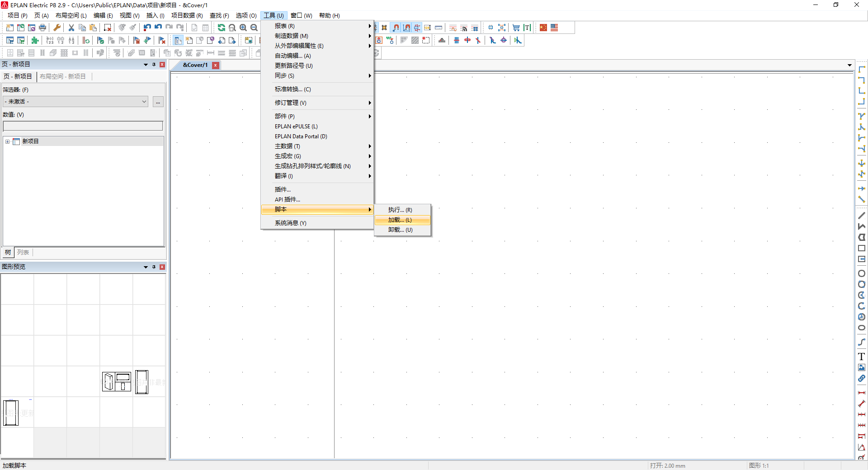The width and height of the screenshot is (868, 470).
Task: Select the Rectangle drawing tool
Action: (x=862, y=248)
